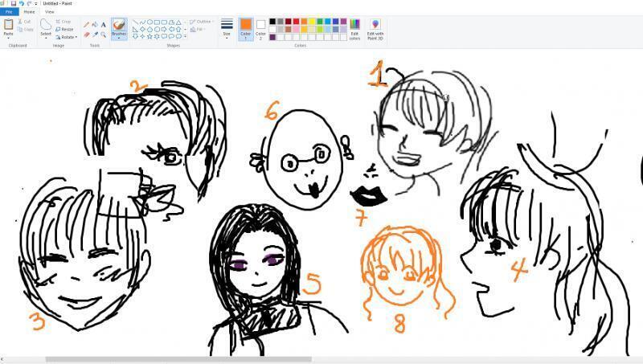This screenshot has height=364, width=643.
Task: Open Edit colors dialog
Action: tap(354, 30)
